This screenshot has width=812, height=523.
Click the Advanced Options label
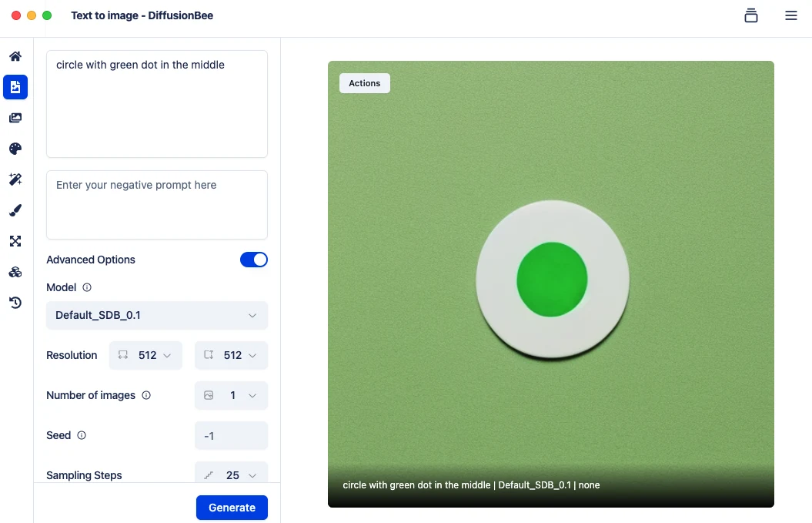coord(91,260)
